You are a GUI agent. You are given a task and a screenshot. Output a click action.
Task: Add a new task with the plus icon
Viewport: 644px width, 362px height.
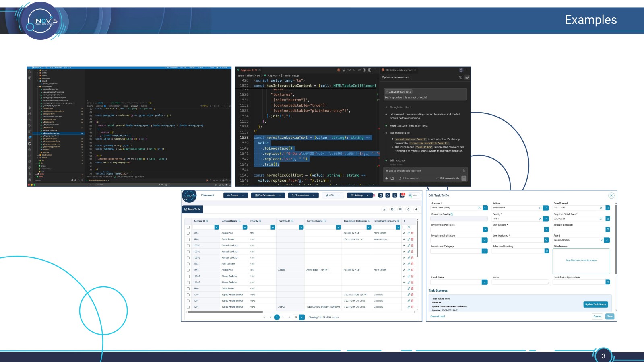click(x=416, y=209)
